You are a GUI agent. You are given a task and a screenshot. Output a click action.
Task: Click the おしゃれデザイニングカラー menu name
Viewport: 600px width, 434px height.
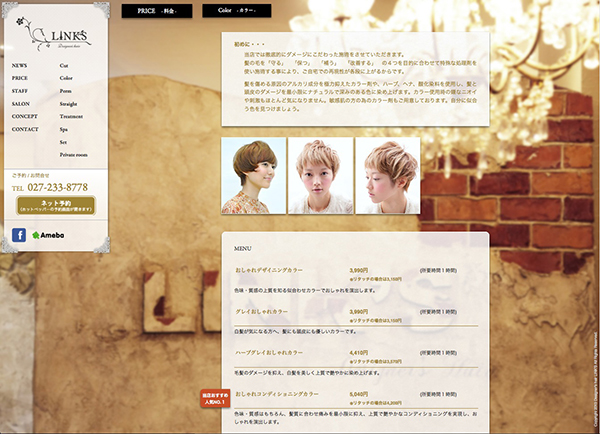click(x=269, y=270)
